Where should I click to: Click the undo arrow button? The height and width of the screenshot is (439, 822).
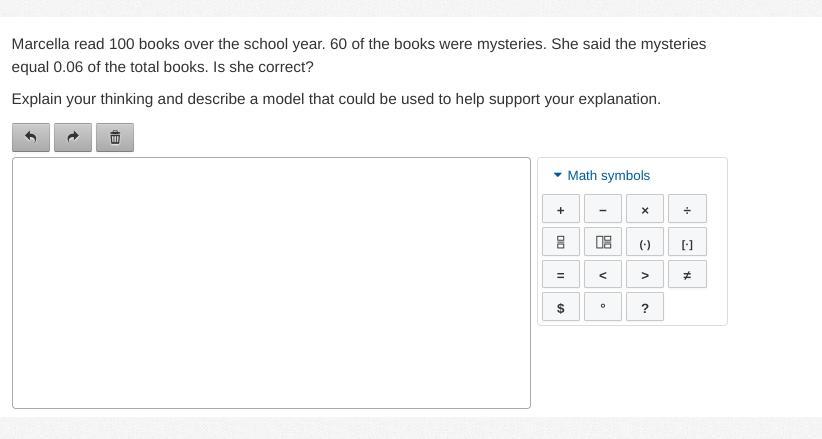31,137
